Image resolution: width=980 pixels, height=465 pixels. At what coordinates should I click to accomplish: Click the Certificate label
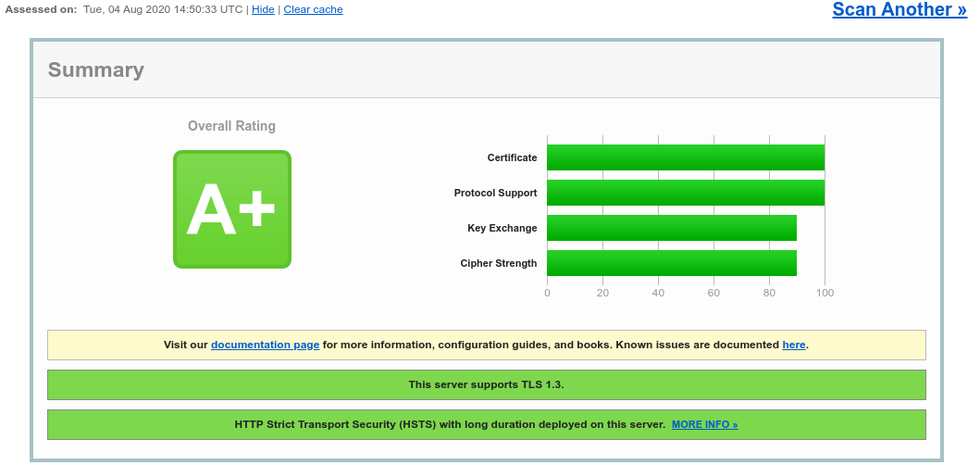pyautogui.click(x=512, y=157)
